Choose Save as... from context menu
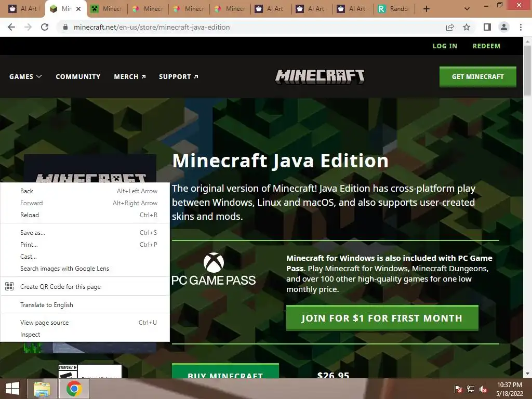 tap(85, 232)
